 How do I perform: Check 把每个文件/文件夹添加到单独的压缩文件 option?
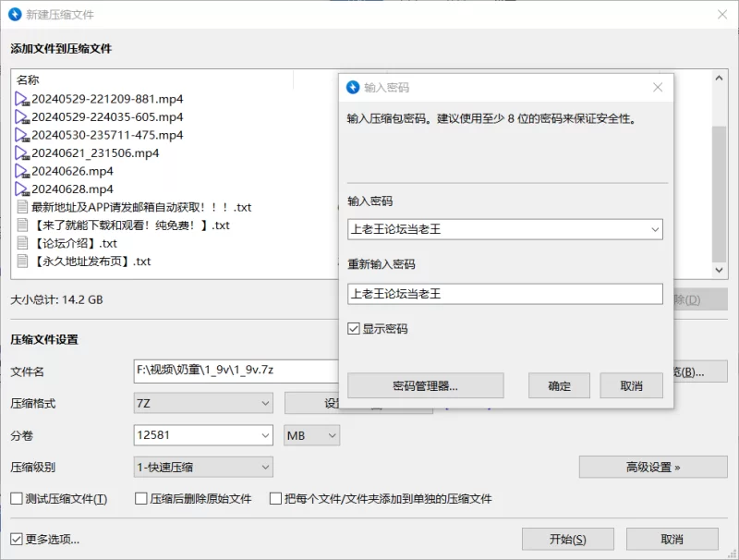pyautogui.click(x=275, y=498)
